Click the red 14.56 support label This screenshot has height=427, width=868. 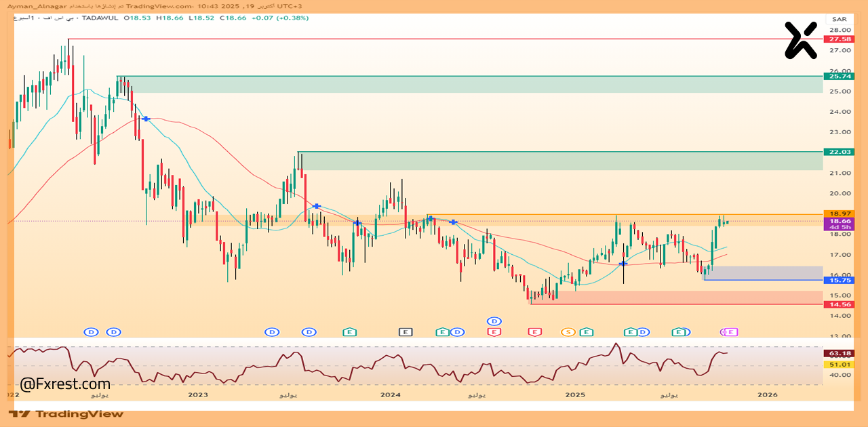coord(837,305)
